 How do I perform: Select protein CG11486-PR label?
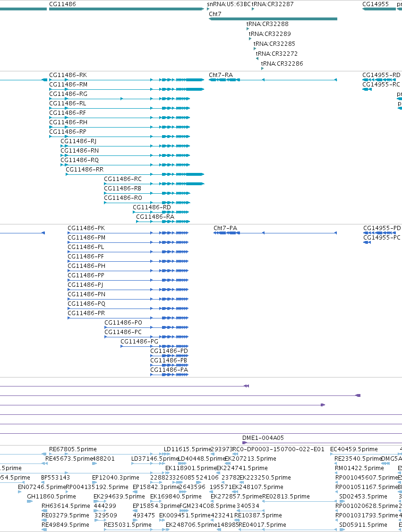pyautogui.click(x=86, y=313)
